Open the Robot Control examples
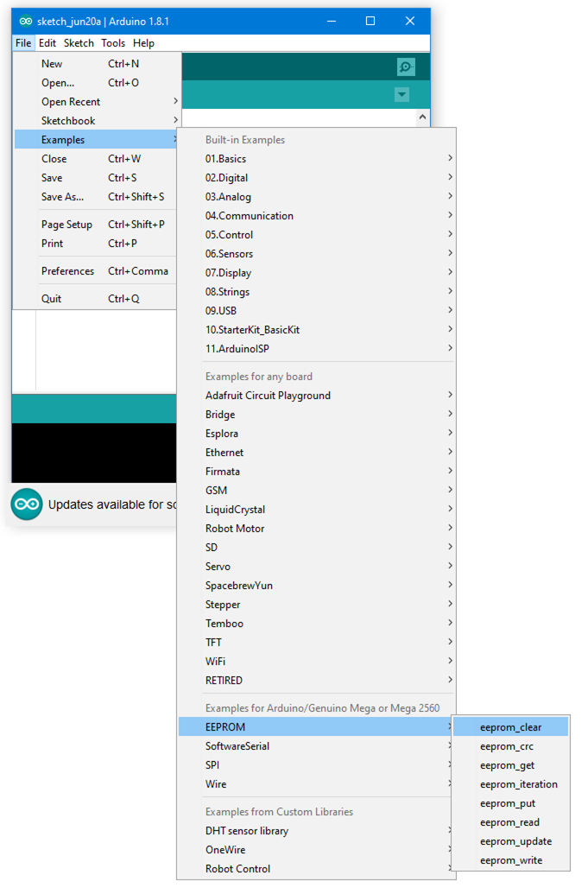 (316, 869)
